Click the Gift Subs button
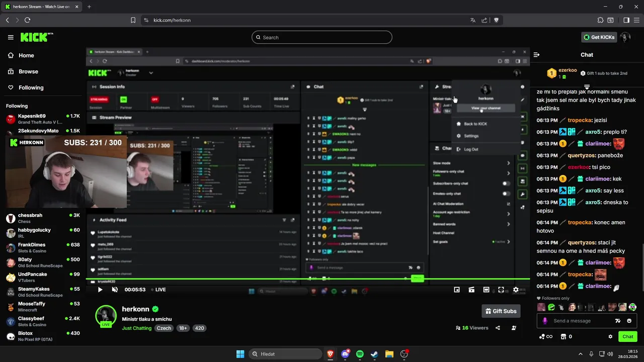644x362 pixels. click(x=501, y=311)
